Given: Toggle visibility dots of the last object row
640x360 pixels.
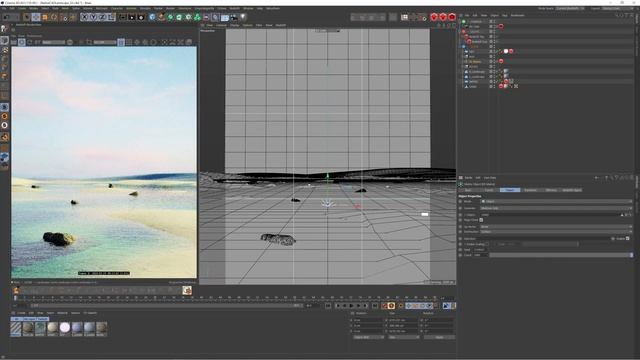Looking at the screenshot, I should pyautogui.click(x=494, y=87).
